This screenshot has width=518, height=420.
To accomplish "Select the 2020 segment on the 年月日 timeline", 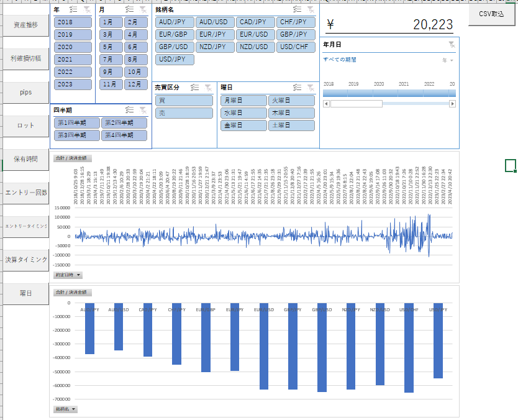I will pos(385,93).
